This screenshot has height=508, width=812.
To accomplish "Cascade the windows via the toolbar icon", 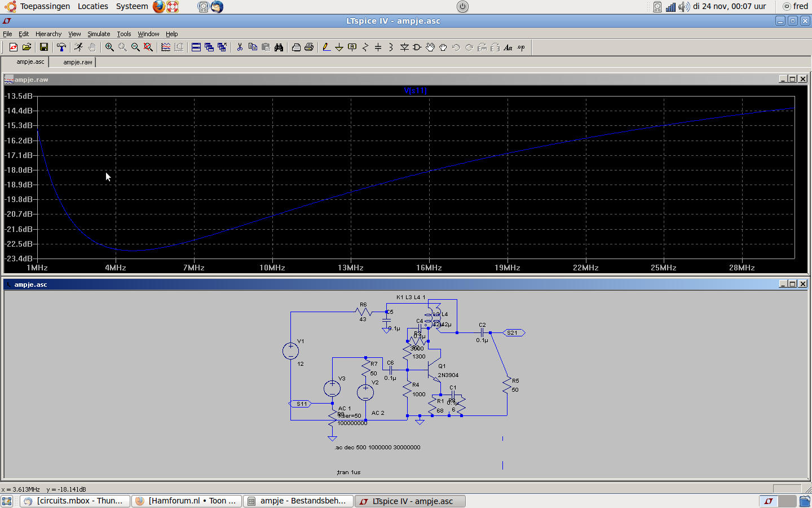I will pyautogui.click(x=209, y=47).
